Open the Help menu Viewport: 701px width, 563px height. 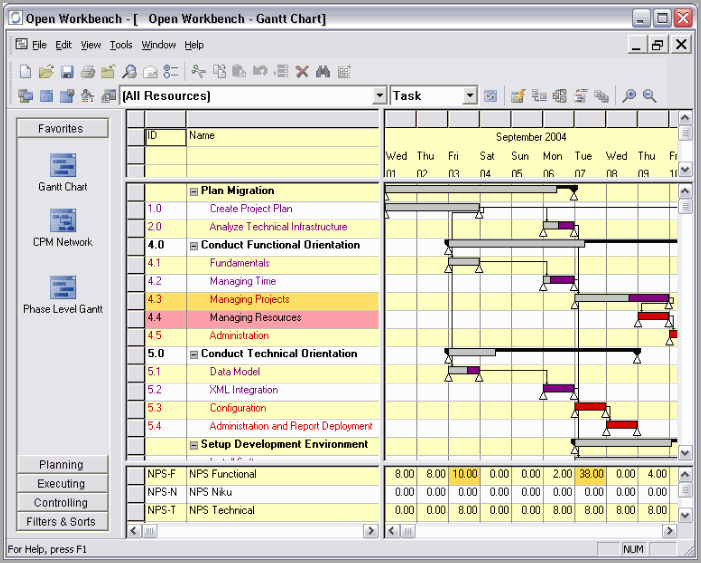pyautogui.click(x=194, y=45)
